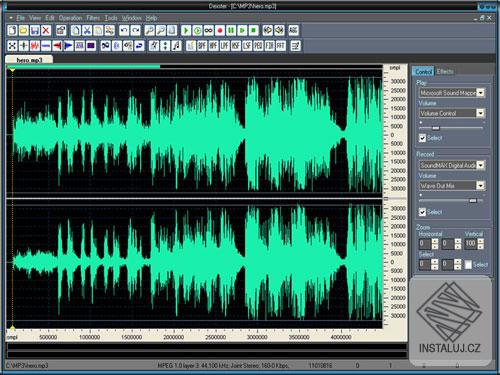Switch to the Control tab
500x375 pixels.
[x=423, y=71]
